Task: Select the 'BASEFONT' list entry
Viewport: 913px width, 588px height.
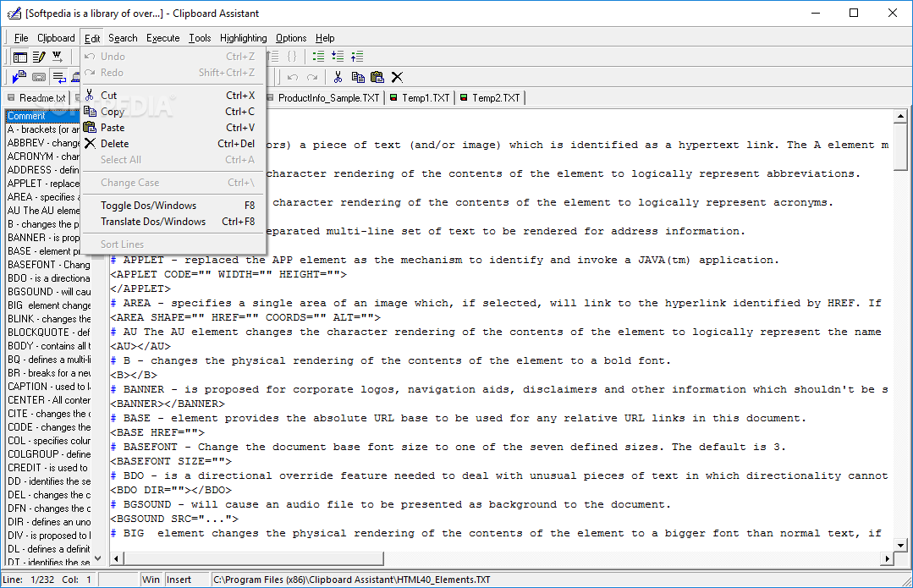Action: click(x=49, y=264)
